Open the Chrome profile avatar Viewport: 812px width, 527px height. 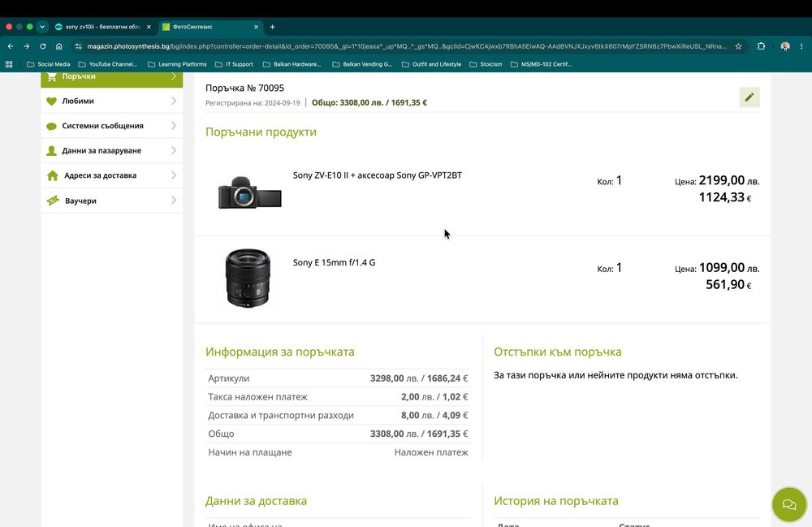pos(785,46)
